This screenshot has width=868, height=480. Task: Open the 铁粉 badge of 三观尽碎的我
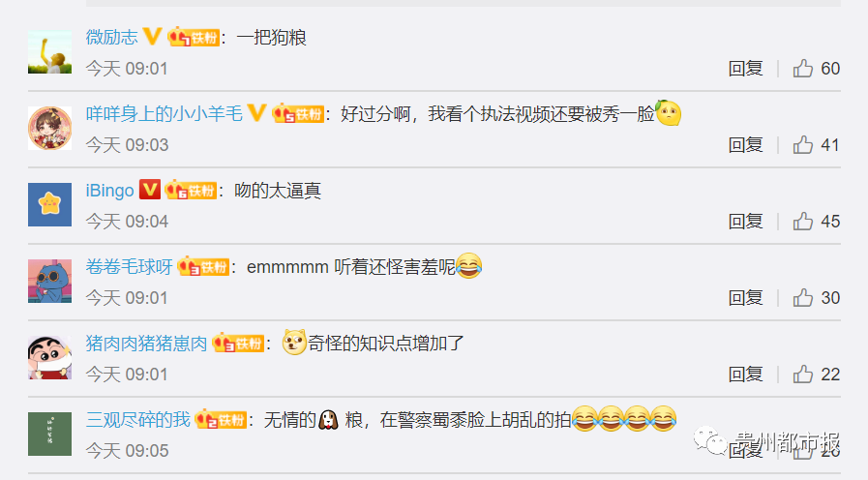[x=221, y=420]
